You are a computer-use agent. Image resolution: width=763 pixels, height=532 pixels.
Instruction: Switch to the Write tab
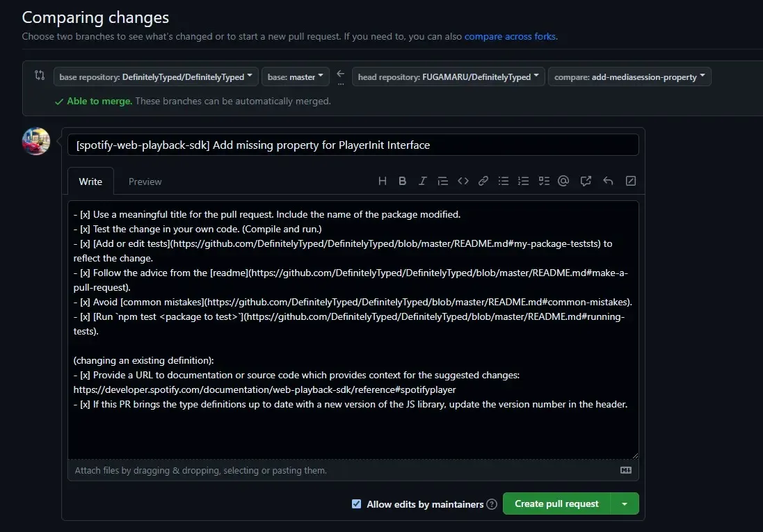click(90, 182)
